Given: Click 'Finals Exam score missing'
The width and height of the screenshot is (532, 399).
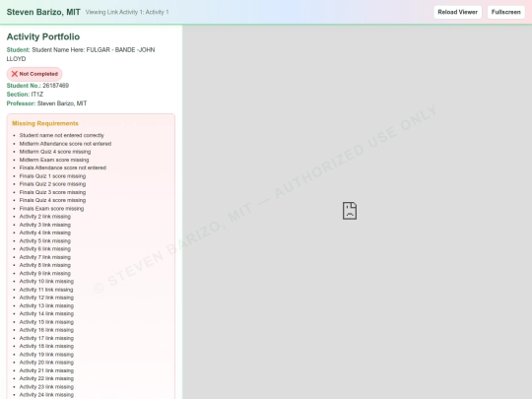Looking at the screenshot, I should point(51,209).
